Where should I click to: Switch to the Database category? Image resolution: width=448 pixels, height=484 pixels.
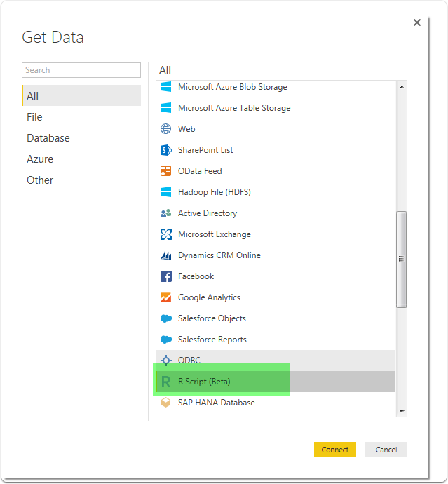pyautogui.click(x=48, y=138)
